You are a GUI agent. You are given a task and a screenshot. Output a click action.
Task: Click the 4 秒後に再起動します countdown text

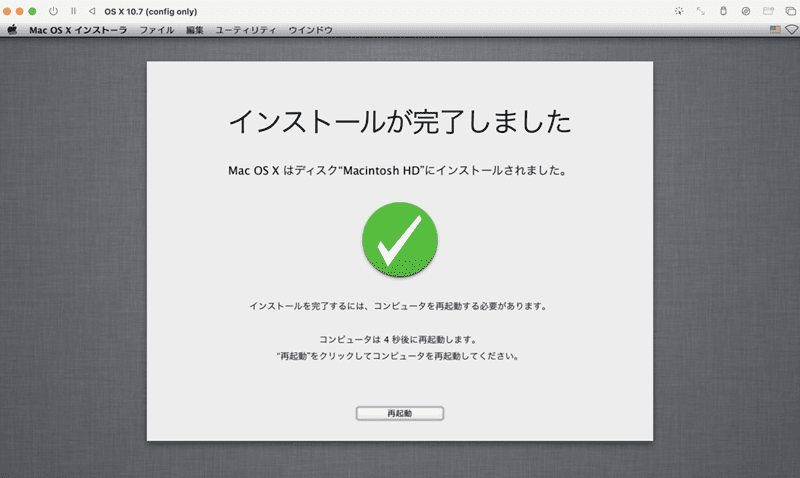(398, 339)
